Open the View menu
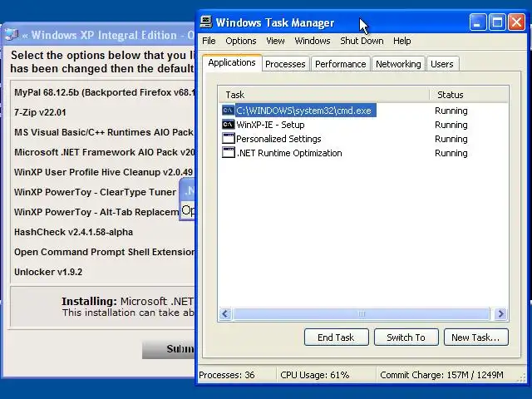 point(275,41)
